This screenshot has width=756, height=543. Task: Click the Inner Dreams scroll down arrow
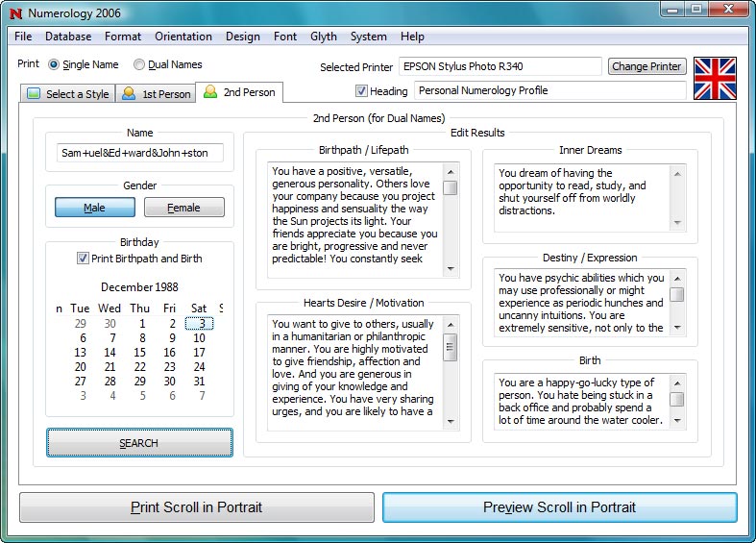tap(677, 222)
